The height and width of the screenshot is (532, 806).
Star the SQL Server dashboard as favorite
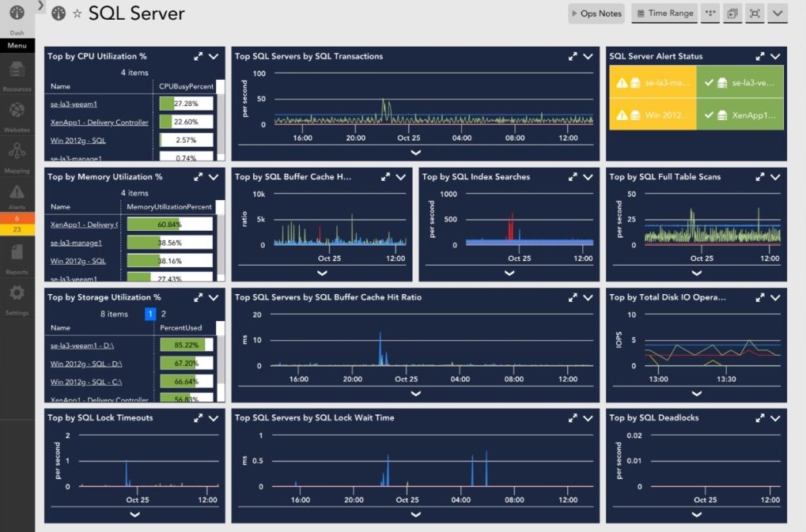77,13
